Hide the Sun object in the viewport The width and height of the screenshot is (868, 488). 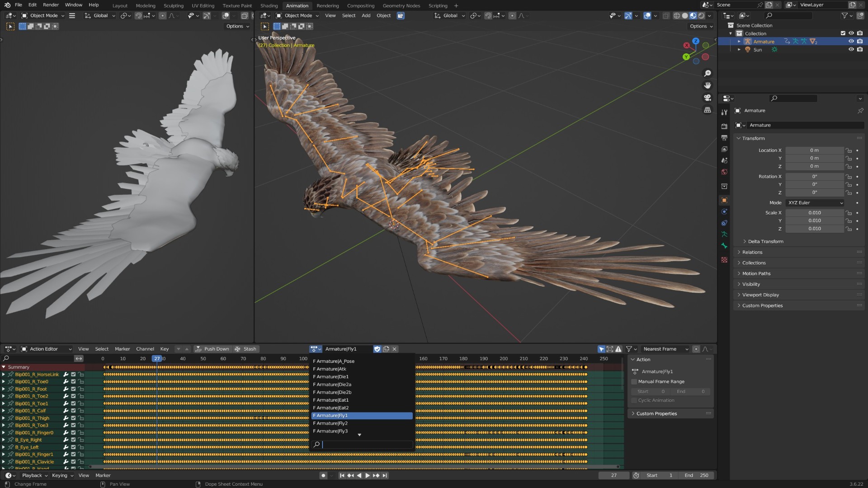point(851,50)
